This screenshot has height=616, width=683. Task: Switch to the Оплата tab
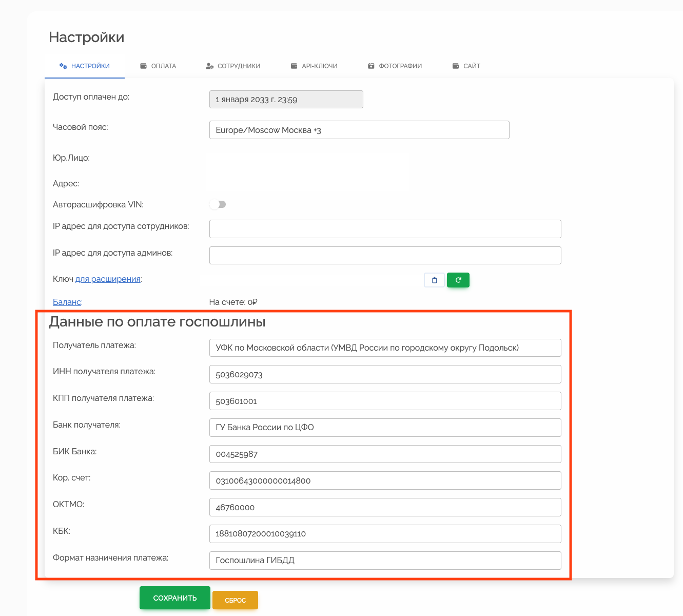tap(158, 66)
